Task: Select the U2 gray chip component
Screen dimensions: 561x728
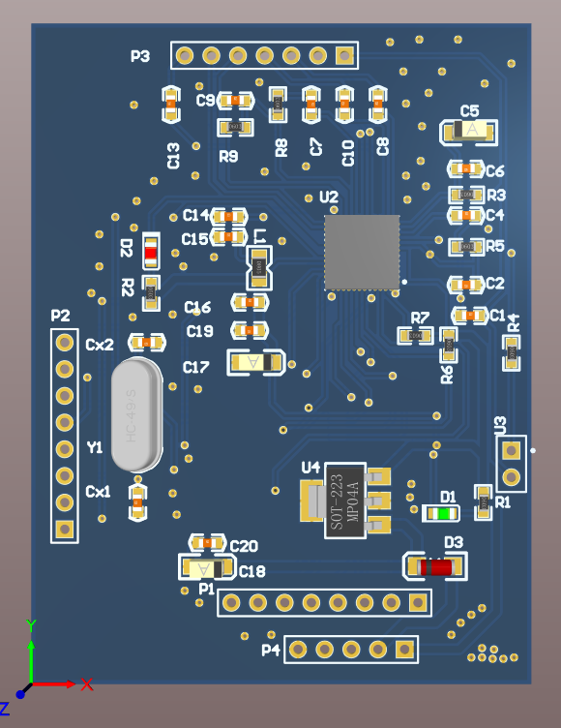Action: (362, 253)
